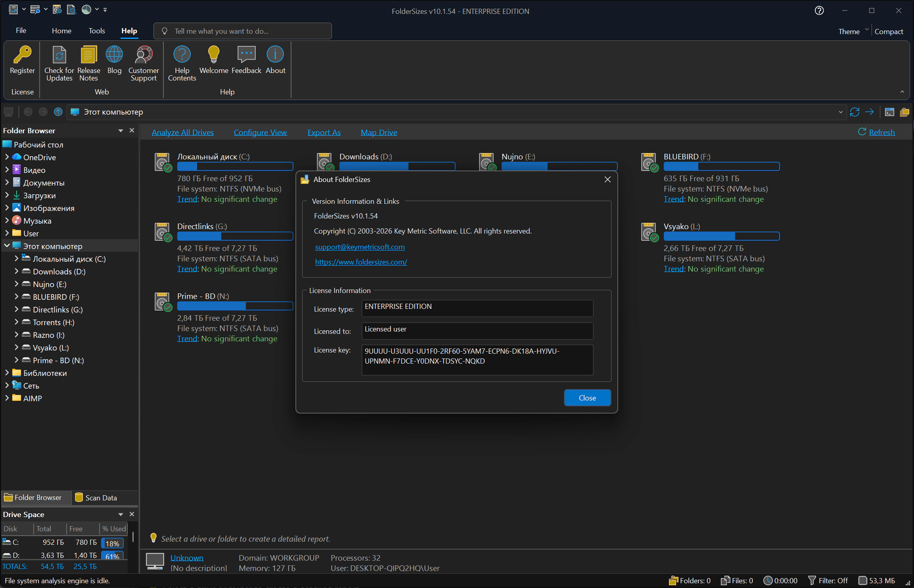Click the go arrow beside address bar
The width and height of the screenshot is (914, 588).
[870, 112]
